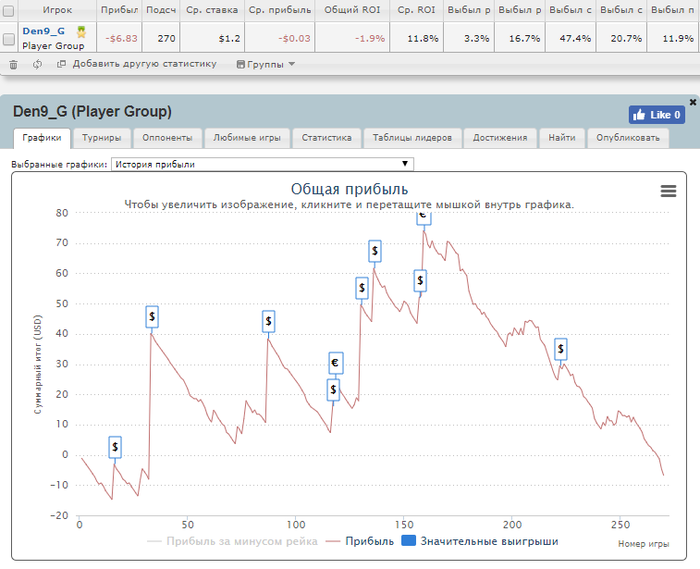The width and height of the screenshot is (700, 569).
Task: Click the -$0.03 average profit cell
Action: coord(280,38)
